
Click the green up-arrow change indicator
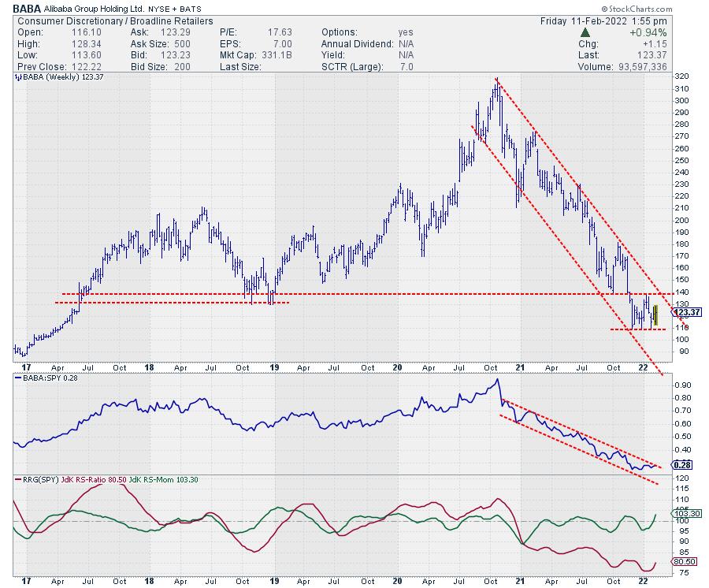click(x=585, y=32)
